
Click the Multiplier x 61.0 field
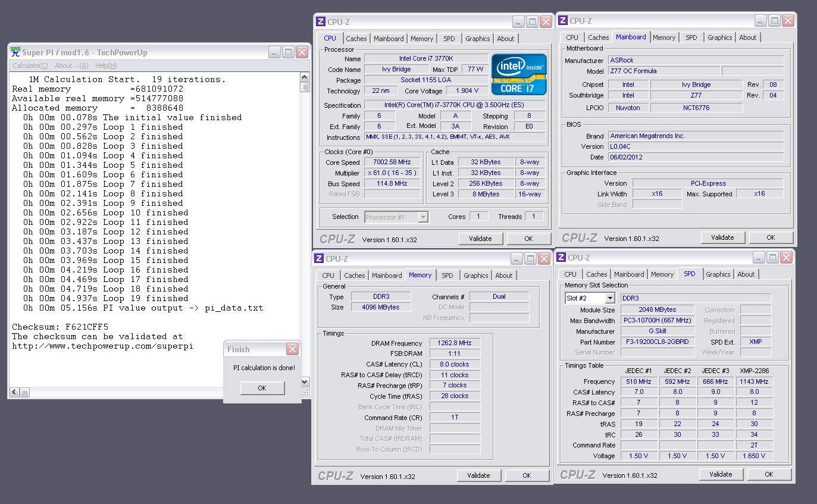(x=393, y=173)
